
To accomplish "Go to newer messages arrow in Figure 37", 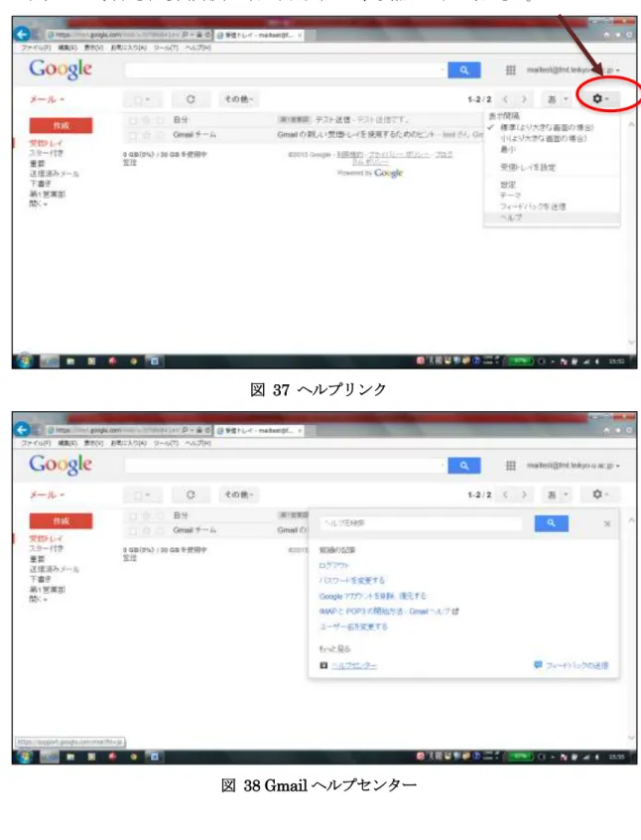I will (505, 99).
